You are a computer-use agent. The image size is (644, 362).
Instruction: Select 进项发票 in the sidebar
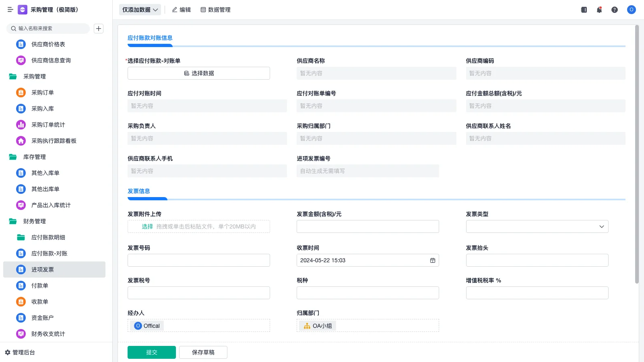54,269
